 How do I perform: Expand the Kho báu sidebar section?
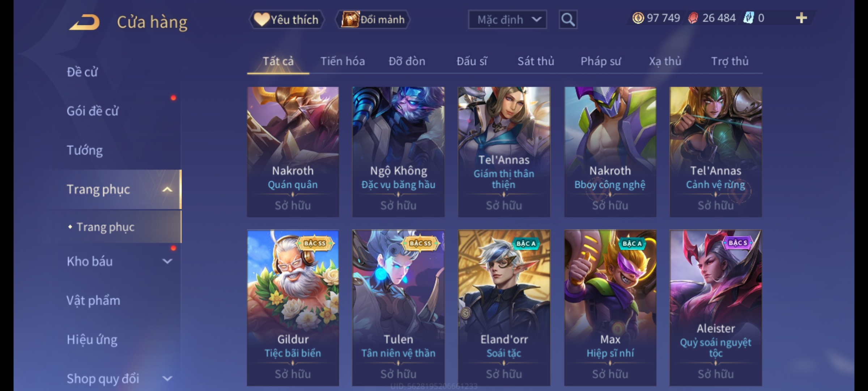[x=167, y=261]
